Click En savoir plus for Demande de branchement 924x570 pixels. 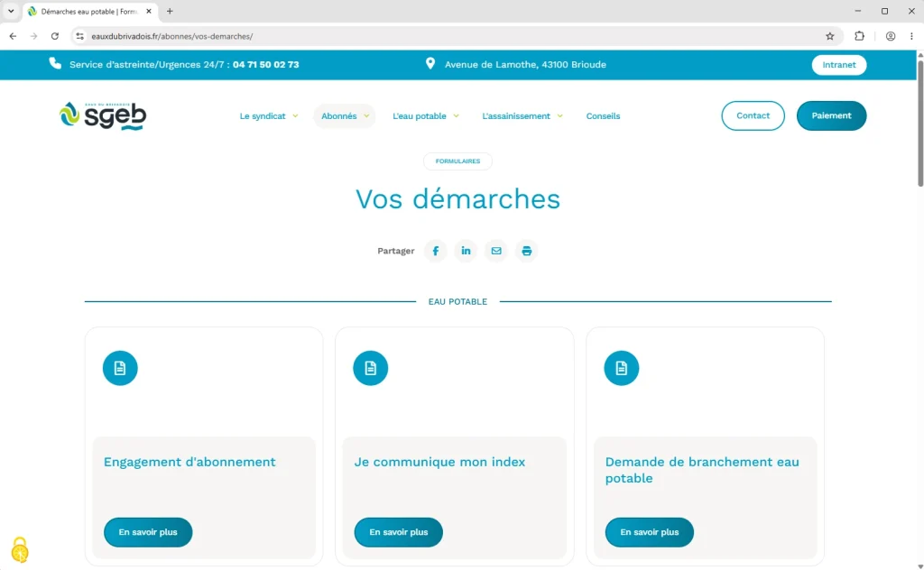tap(650, 532)
